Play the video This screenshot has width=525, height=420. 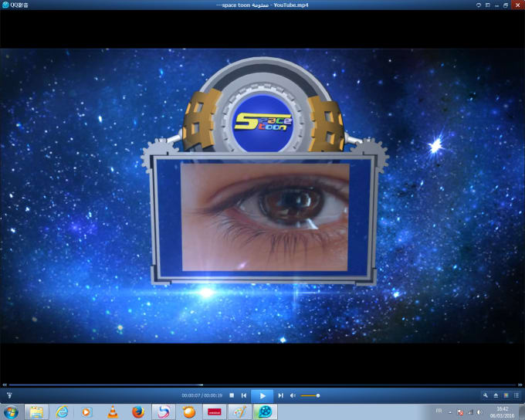click(x=262, y=395)
